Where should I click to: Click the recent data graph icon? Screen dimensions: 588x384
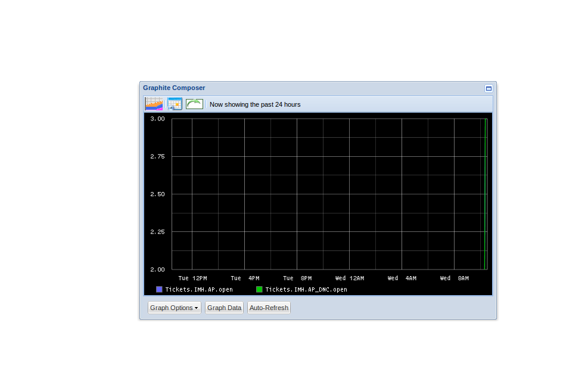(154, 104)
